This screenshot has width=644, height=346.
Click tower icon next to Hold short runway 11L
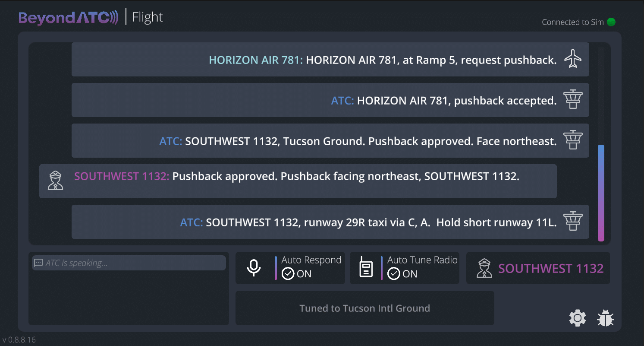573,222
